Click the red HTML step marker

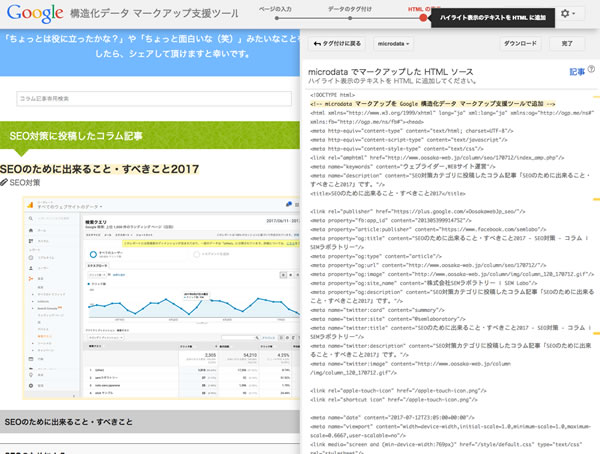pyautogui.click(x=423, y=18)
